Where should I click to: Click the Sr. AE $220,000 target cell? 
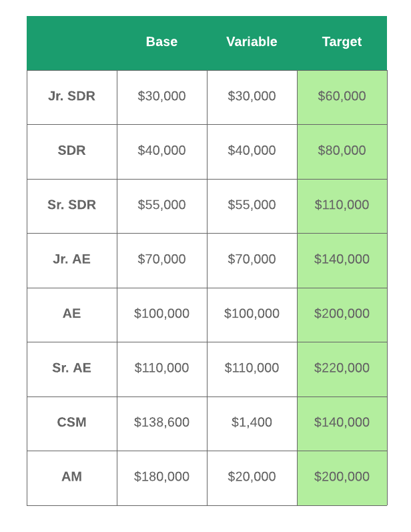pos(342,368)
